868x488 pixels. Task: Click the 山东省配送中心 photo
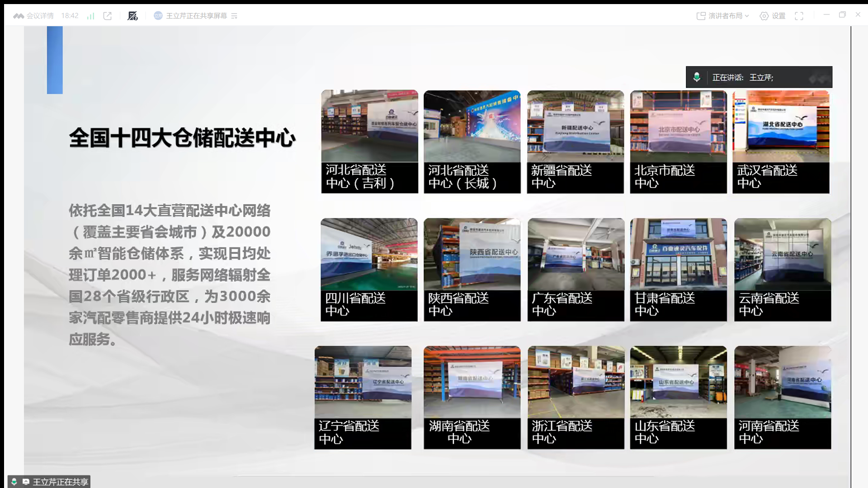(678, 382)
